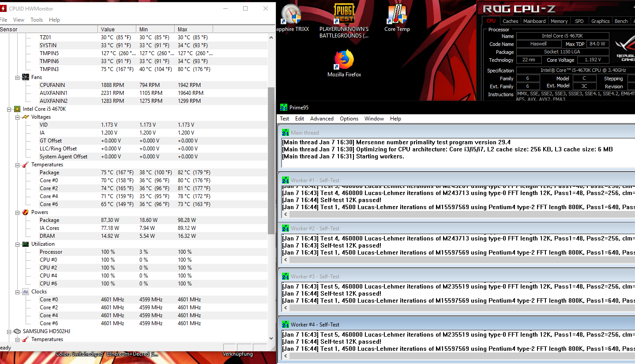The image size is (635, 364).
Task: Click the Prime95 title bar icon
Action: [284, 108]
